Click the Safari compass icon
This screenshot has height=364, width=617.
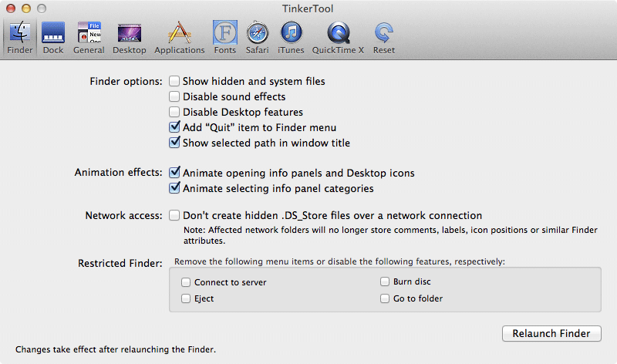[258, 35]
